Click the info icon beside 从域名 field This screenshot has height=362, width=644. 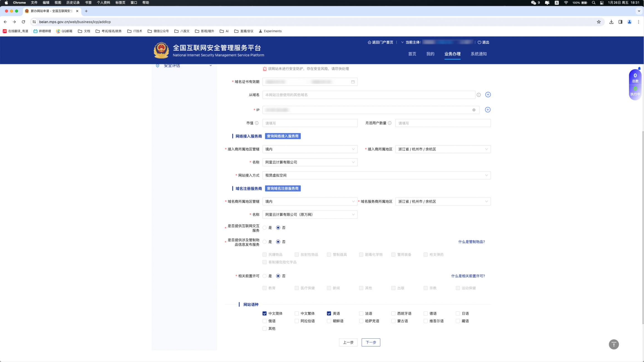(479, 95)
